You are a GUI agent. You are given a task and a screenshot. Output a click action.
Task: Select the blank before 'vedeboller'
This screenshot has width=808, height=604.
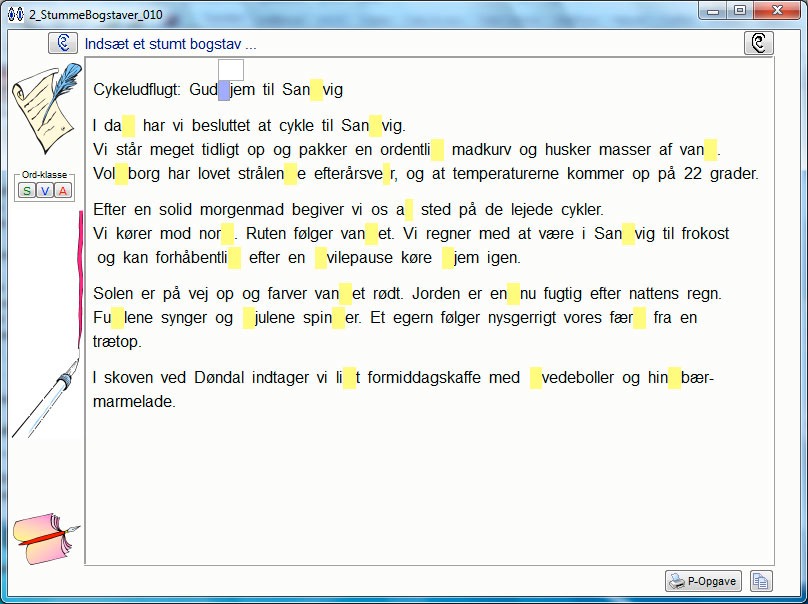(x=536, y=378)
